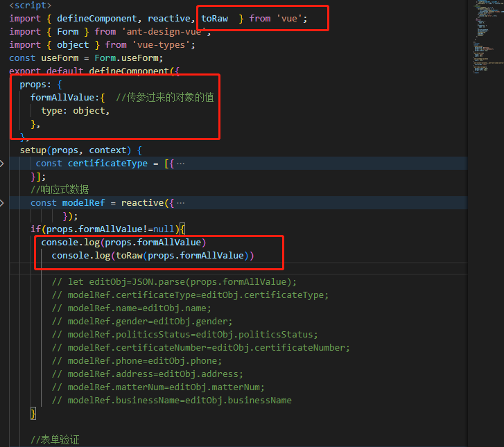
Task: Click the setup(props, context) function name
Action: coord(33,150)
